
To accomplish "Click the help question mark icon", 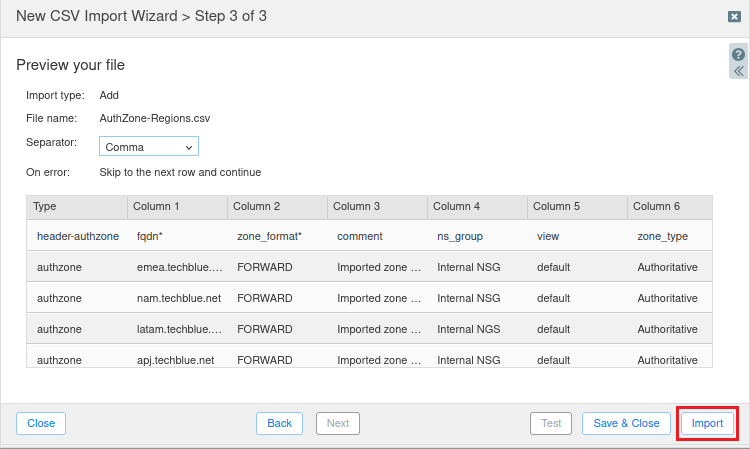I will pos(738,54).
